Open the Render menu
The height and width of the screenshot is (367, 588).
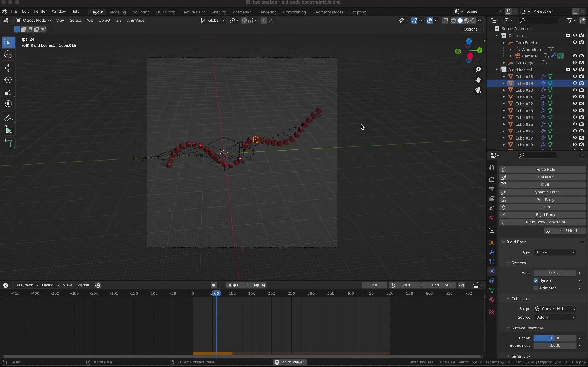tap(40, 11)
